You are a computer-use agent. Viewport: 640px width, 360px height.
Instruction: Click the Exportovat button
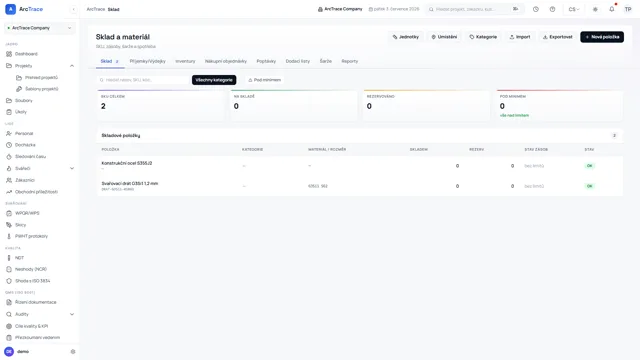click(x=558, y=37)
